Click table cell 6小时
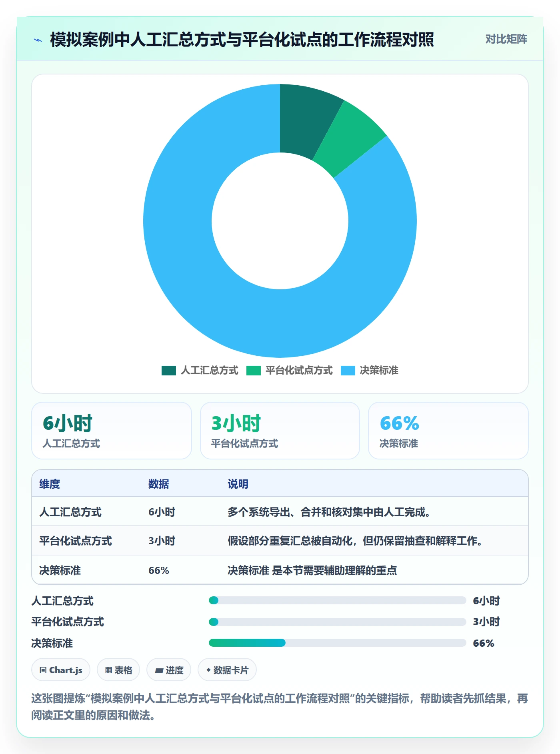Image resolution: width=560 pixels, height=754 pixels. [162, 512]
